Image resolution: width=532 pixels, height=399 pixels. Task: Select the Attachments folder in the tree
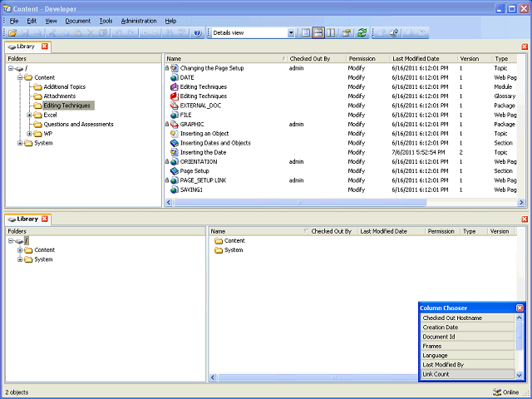[59, 96]
